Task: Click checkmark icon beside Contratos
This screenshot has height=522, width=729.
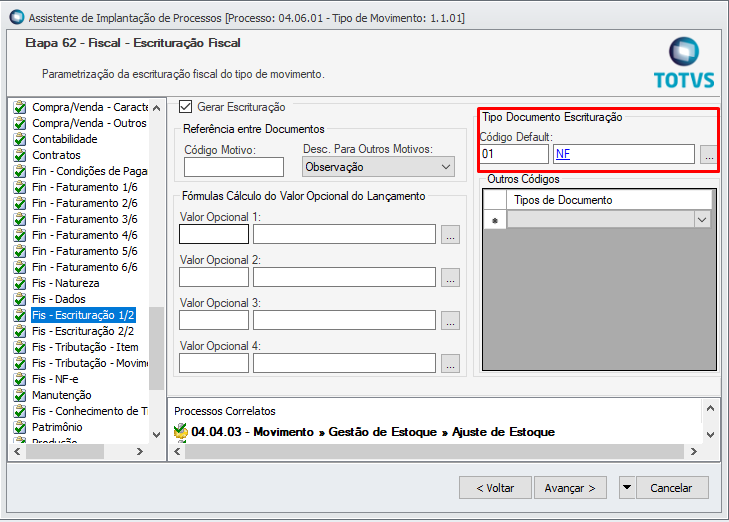Action: pos(20,155)
